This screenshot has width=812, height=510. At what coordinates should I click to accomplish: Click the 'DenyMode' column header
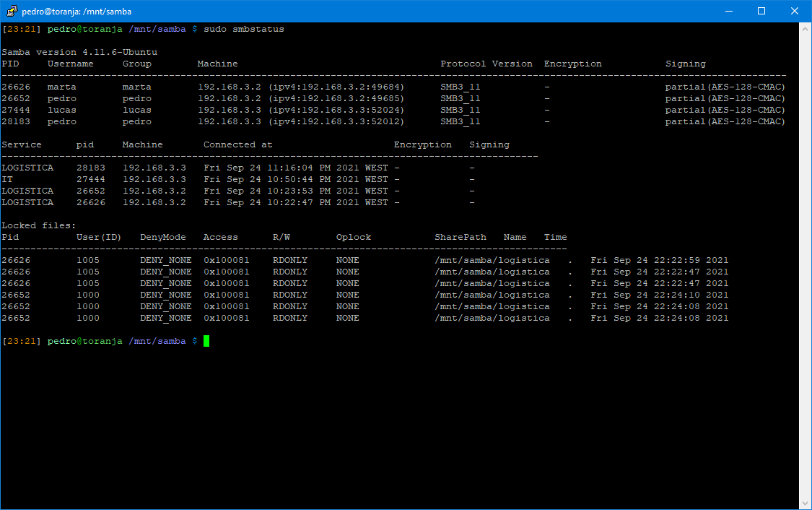click(x=163, y=237)
